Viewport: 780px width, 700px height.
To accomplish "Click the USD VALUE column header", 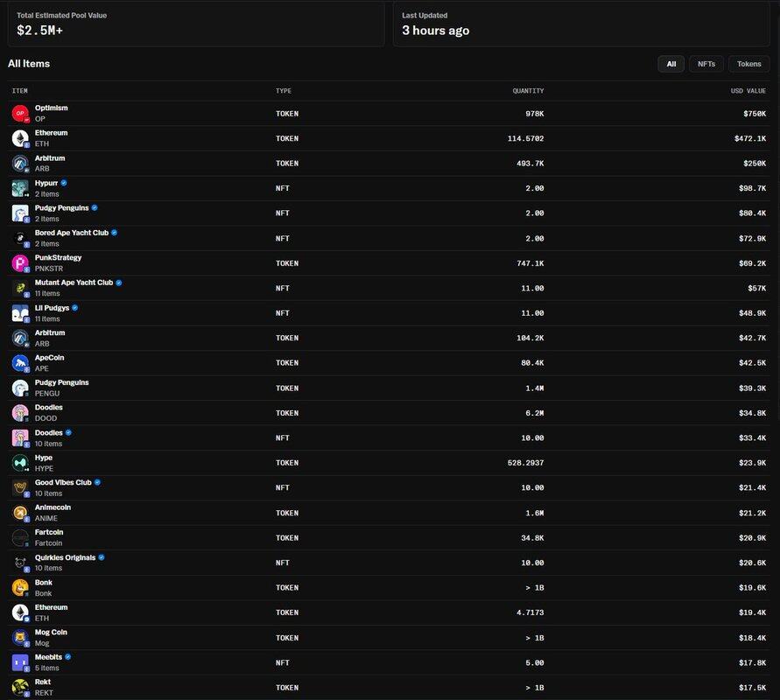I will [x=748, y=91].
